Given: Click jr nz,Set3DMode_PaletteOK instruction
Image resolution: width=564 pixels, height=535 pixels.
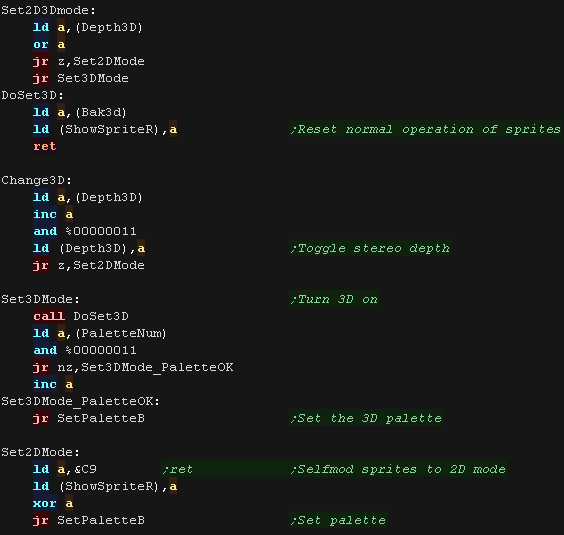Looking at the screenshot, I should click(x=133, y=367).
